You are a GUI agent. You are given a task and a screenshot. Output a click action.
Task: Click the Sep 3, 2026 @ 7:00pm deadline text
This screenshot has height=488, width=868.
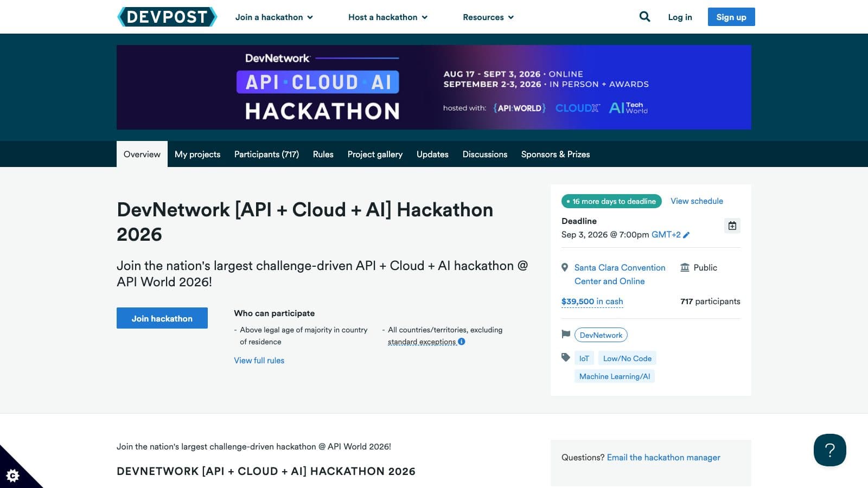tap(605, 235)
